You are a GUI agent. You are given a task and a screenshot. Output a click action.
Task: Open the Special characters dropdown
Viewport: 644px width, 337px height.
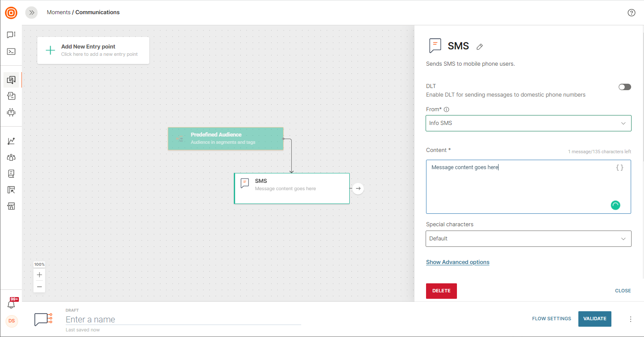[528, 239]
